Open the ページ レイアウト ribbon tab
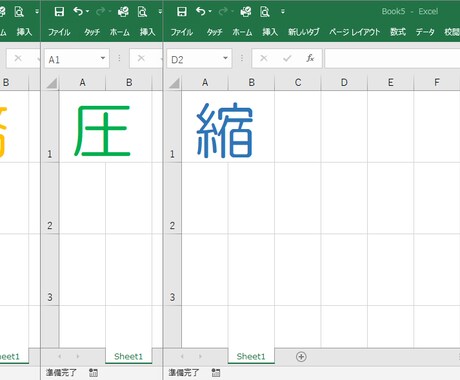 pyautogui.click(x=355, y=32)
